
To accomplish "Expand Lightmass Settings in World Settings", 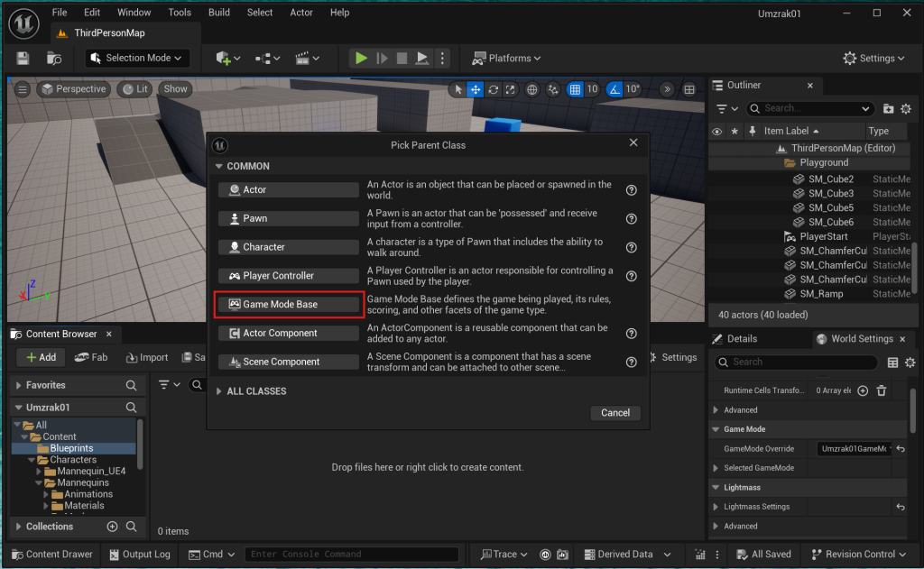I will click(716, 507).
